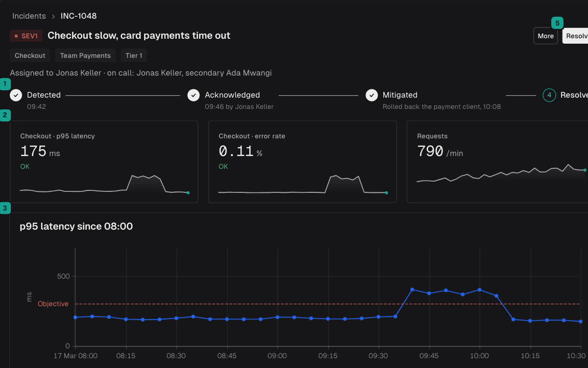The height and width of the screenshot is (368, 588).
Task: Open the Checkout p95 latency card
Action: coord(104,162)
